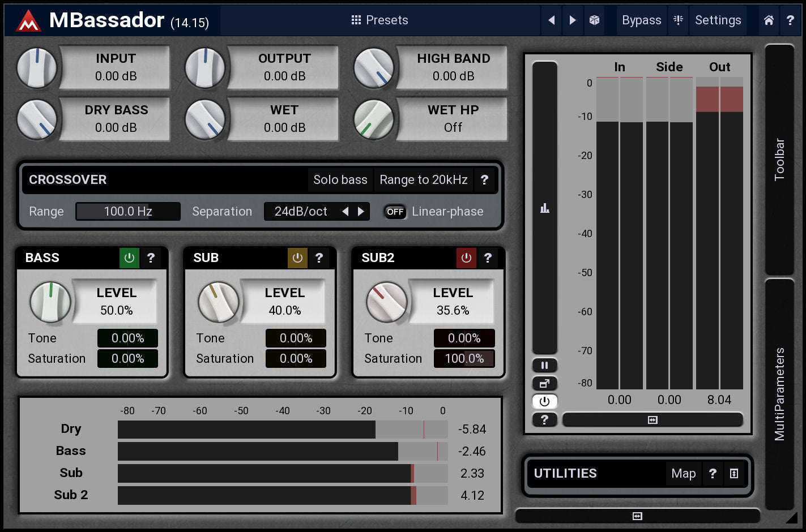Toggle the BASS section power button
Image resolution: width=806 pixels, height=532 pixels.
point(129,258)
